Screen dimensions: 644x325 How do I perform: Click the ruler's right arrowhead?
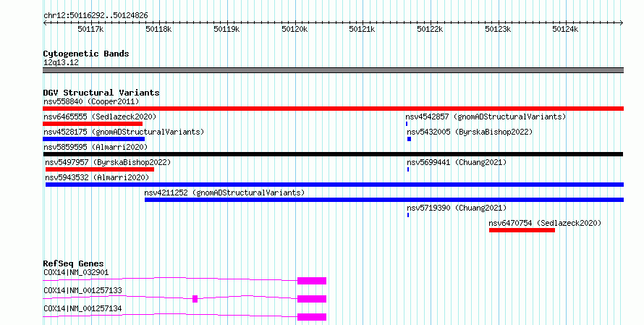pos(622,23)
